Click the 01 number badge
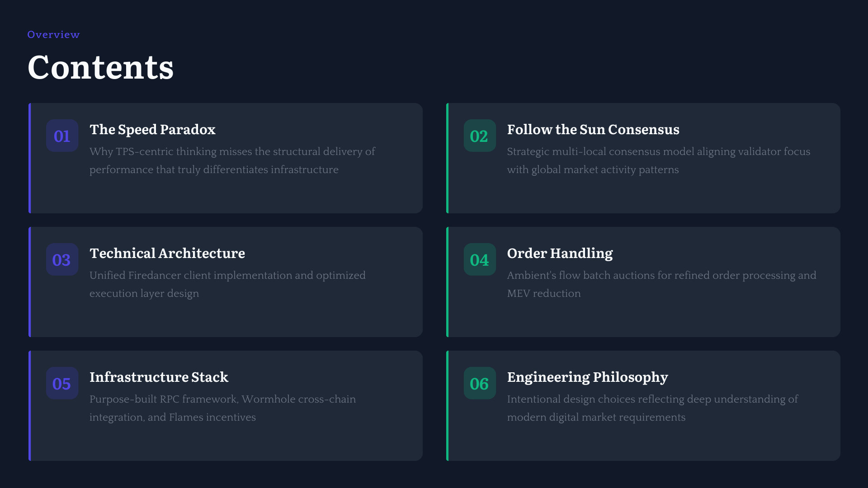Viewport: 868px width, 488px height. tap(62, 136)
